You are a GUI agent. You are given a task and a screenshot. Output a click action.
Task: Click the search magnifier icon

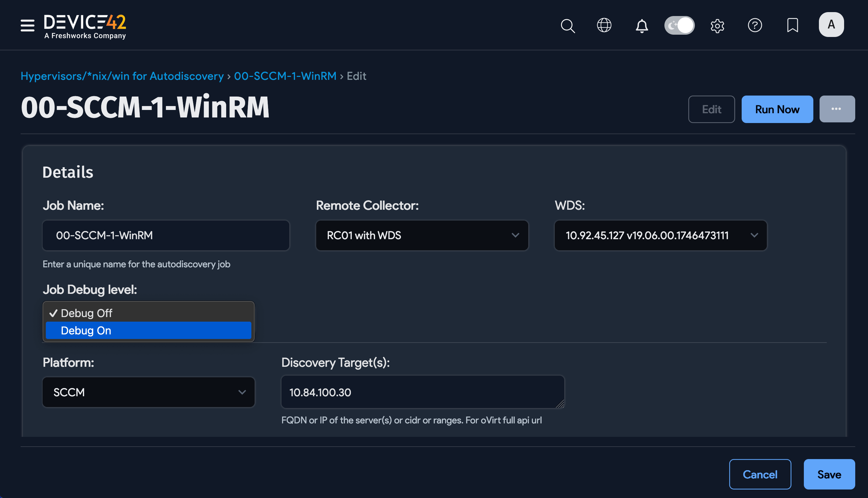click(x=568, y=25)
